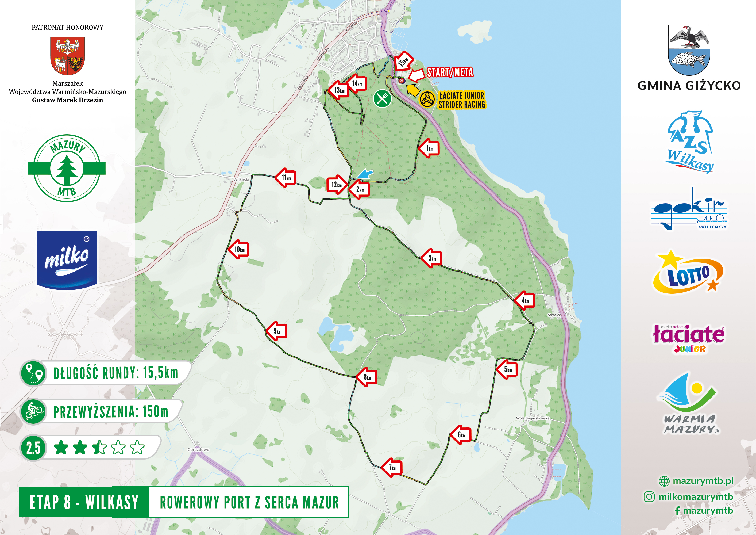
Task: Click the route length map-pin icon
Action: click(x=34, y=373)
